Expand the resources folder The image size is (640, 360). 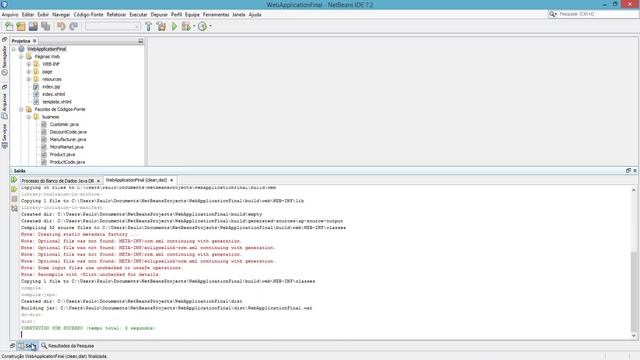click(x=29, y=79)
